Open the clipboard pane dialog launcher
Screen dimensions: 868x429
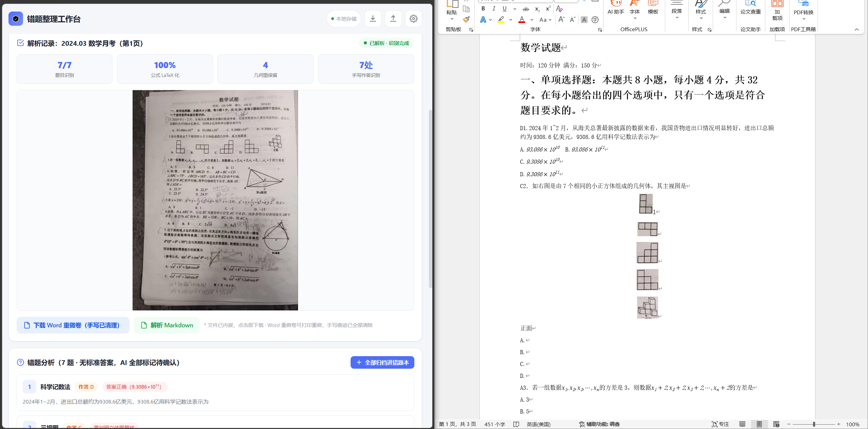click(471, 30)
